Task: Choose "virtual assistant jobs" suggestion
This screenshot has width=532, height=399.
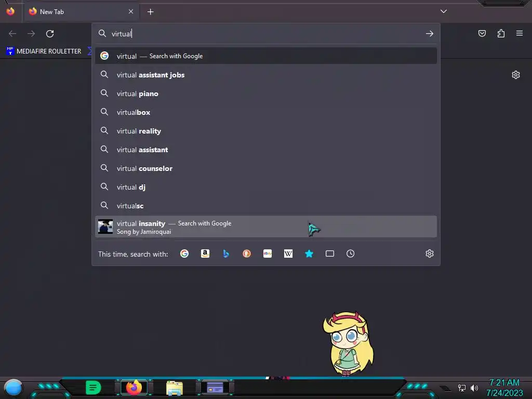Action: (x=266, y=75)
